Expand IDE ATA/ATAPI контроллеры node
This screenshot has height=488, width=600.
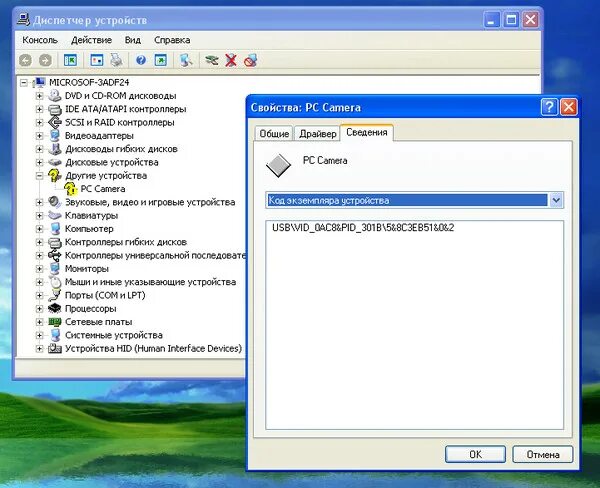[39, 109]
